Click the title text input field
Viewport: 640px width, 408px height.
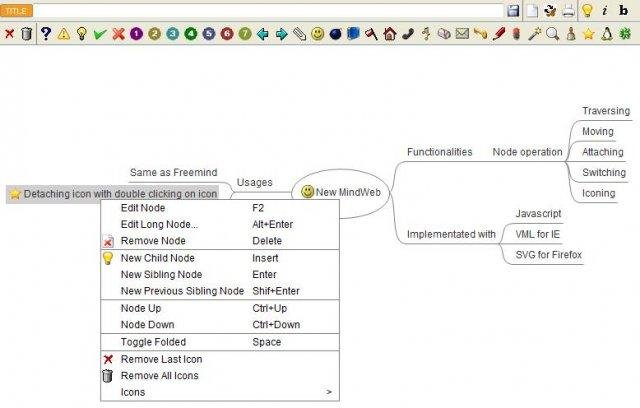268,11
